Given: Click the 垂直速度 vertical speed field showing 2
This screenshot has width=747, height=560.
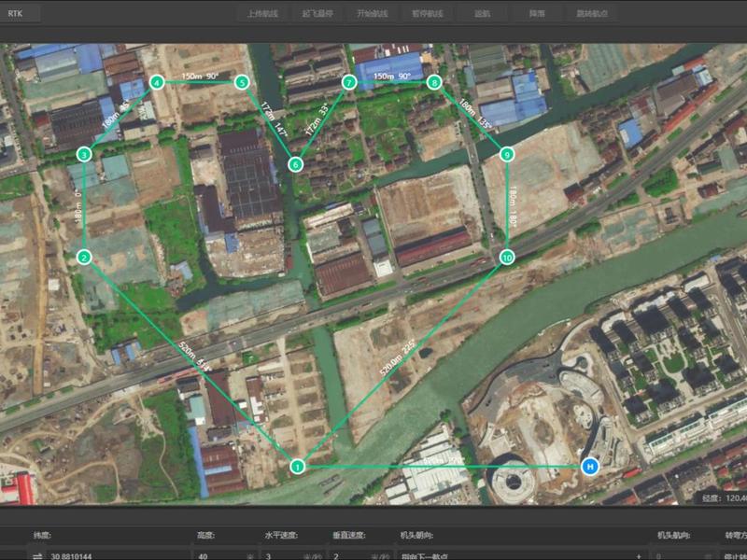Looking at the screenshot, I should 361,555.
